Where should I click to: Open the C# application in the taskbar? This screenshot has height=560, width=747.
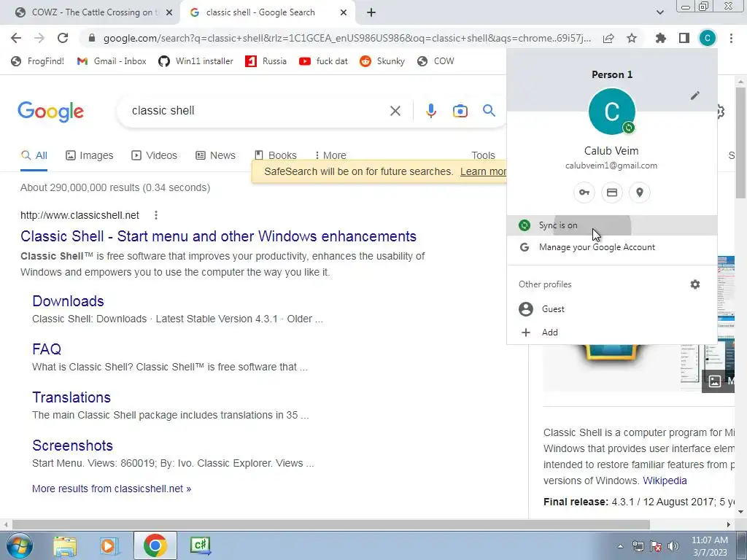click(x=200, y=545)
